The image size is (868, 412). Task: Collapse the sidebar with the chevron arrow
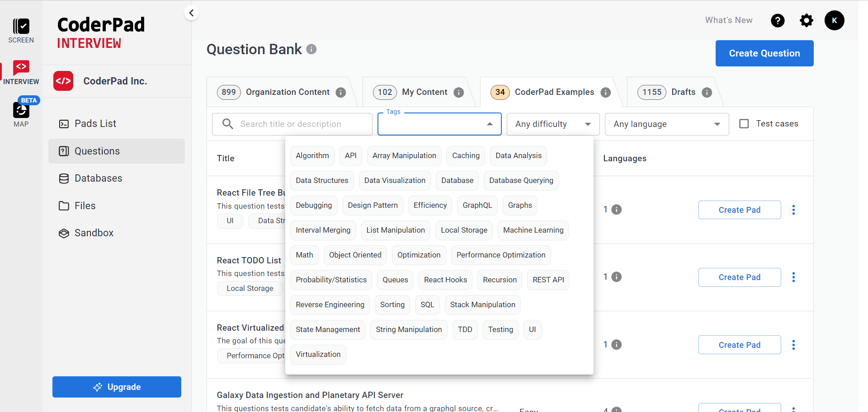191,13
